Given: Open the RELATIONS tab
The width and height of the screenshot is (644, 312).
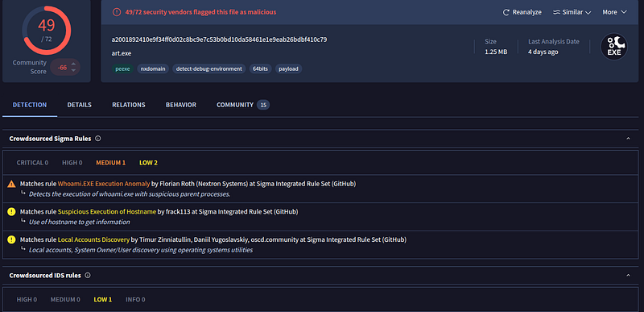Looking at the screenshot, I should tap(129, 105).
